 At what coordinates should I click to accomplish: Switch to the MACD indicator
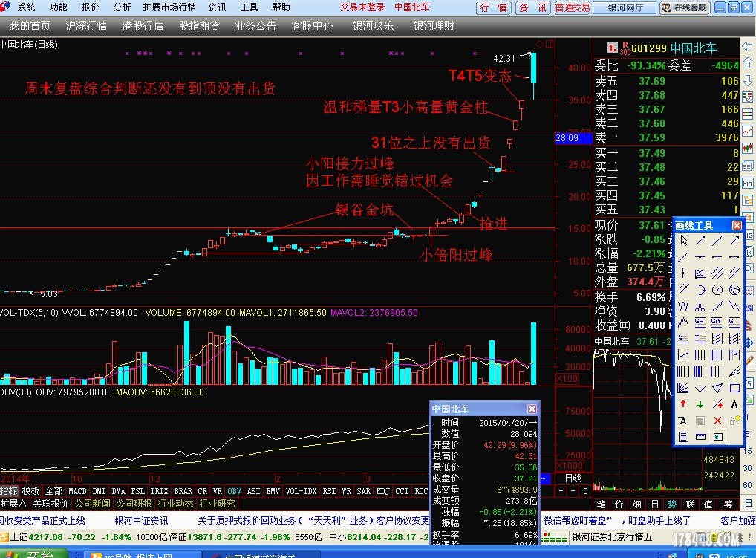[78, 491]
